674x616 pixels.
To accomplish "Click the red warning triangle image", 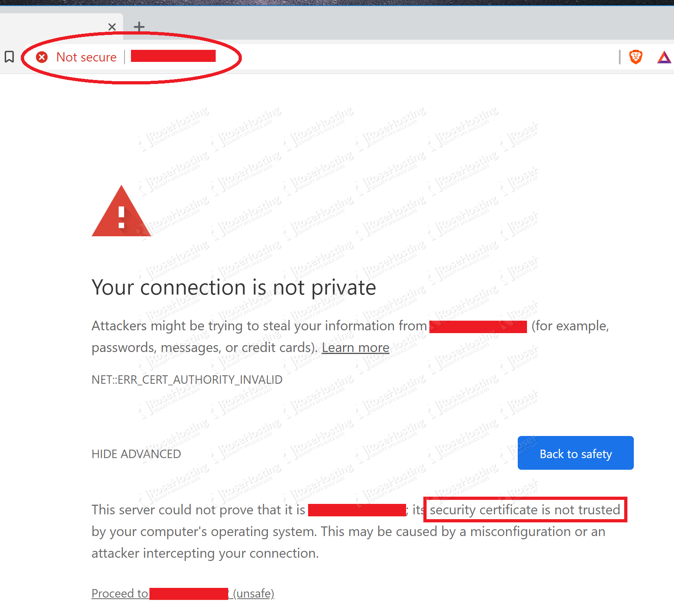I will 121,211.
